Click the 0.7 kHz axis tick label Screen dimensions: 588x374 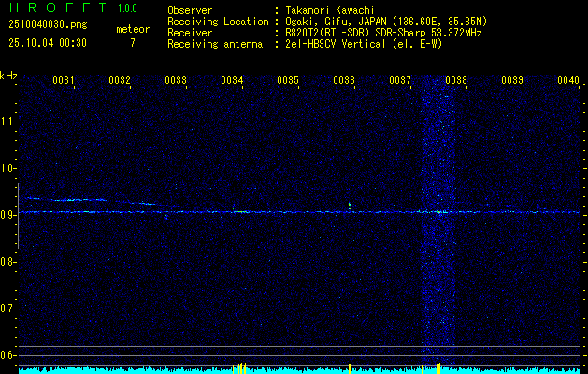point(8,309)
